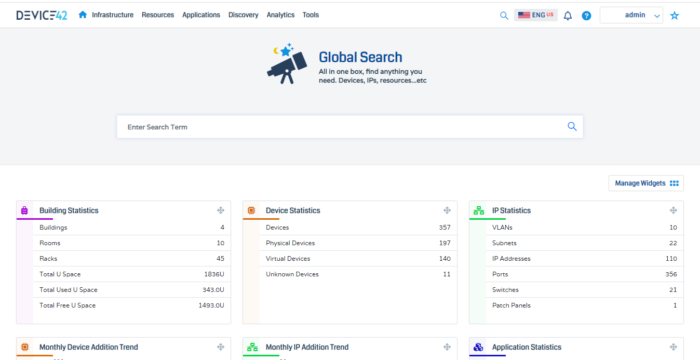Click the Building Statistics purple icon
The image size is (700, 360).
(25, 210)
